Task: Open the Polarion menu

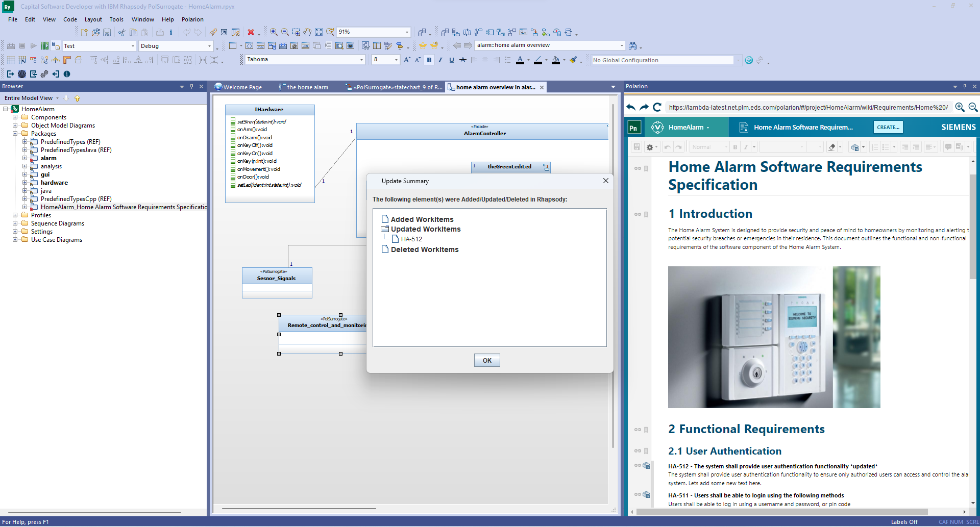Action: tap(192, 19)
